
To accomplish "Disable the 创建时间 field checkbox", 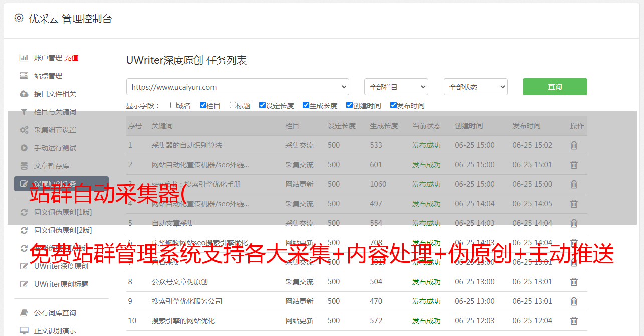I will coord(349,105).
